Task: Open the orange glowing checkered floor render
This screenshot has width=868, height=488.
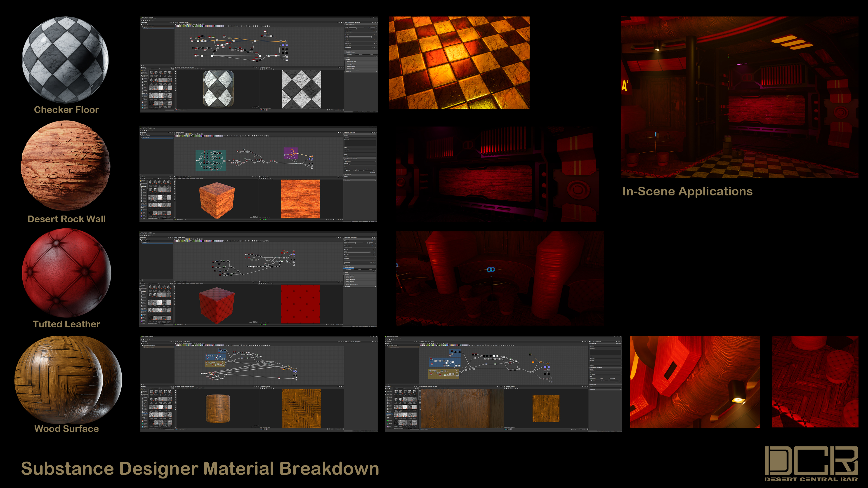Action: [x=459, y=63]
